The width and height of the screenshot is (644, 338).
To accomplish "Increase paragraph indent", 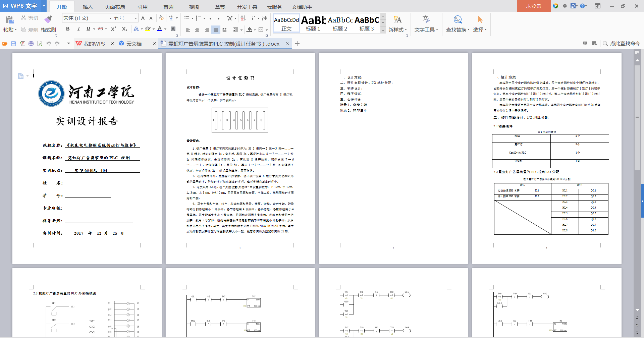I will click(x=220, y=18).
